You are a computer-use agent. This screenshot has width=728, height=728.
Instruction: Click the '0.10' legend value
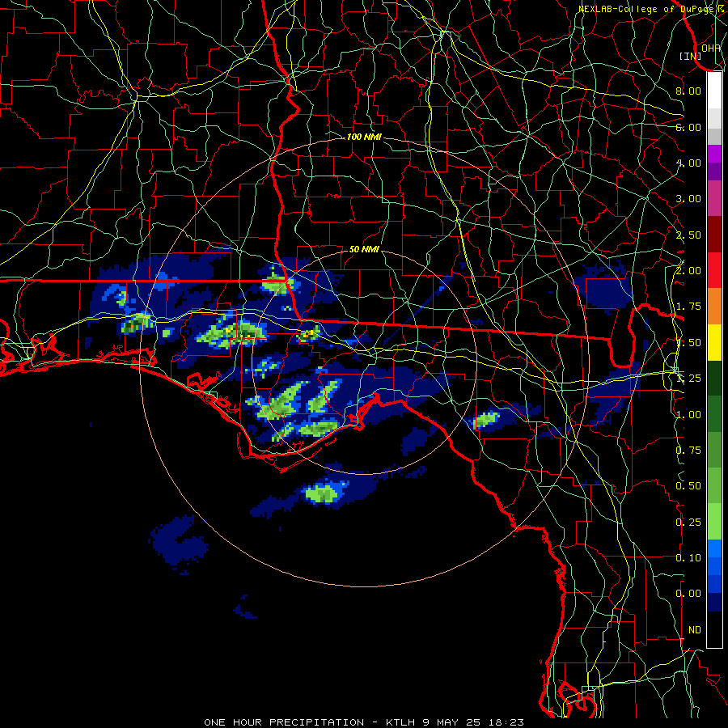point(688,558)
